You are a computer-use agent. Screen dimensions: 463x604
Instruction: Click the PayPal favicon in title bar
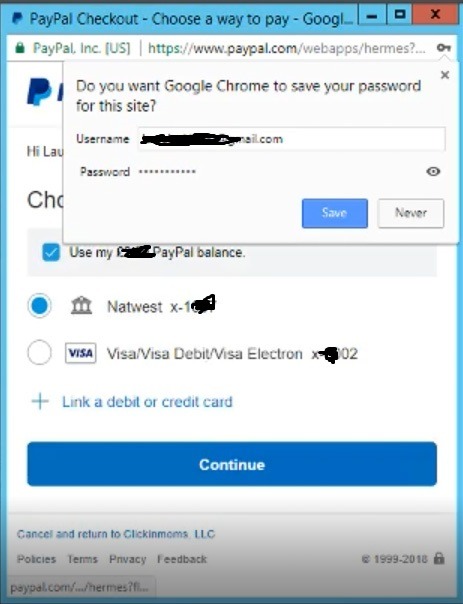17,18
